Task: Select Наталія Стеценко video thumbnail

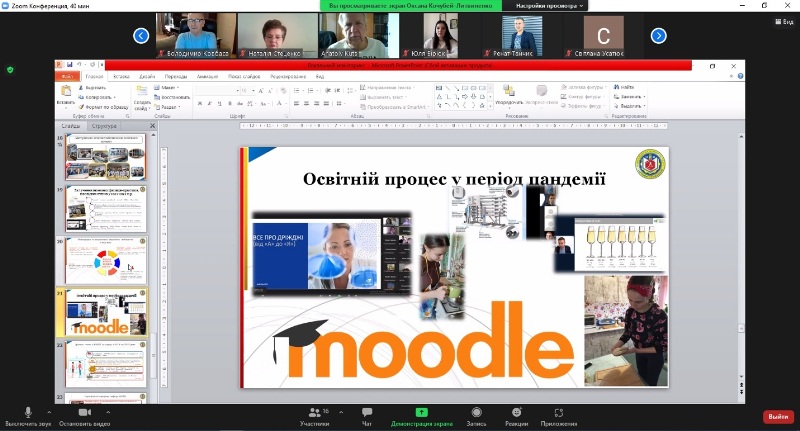Action: (x=278, y=35)
